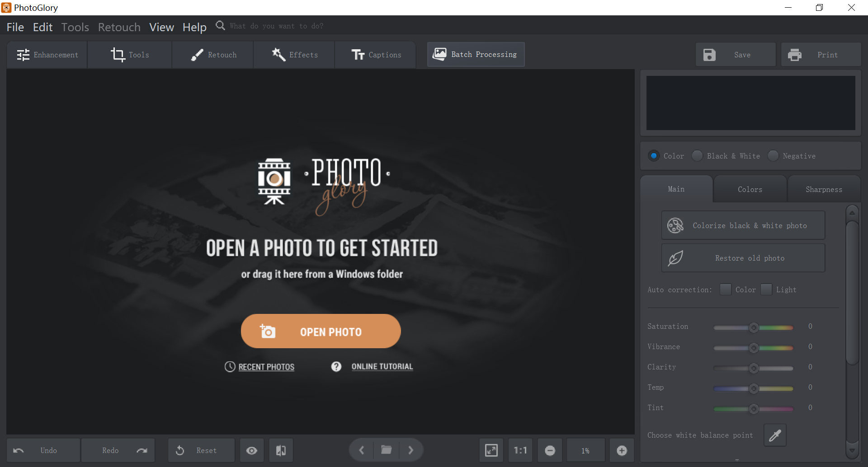Select the Black & White radio button
Image resolution: width=868 pixels, height=467 pixels.
point(697,156)
